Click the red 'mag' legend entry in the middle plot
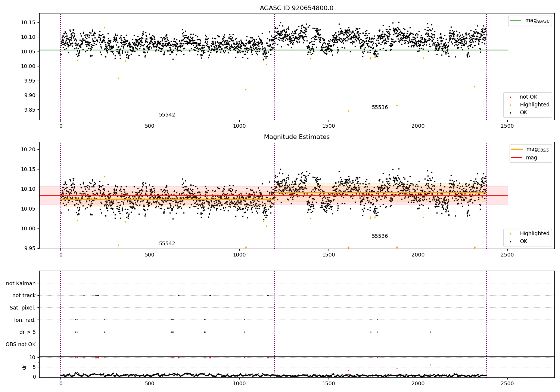 click(525, 158)
